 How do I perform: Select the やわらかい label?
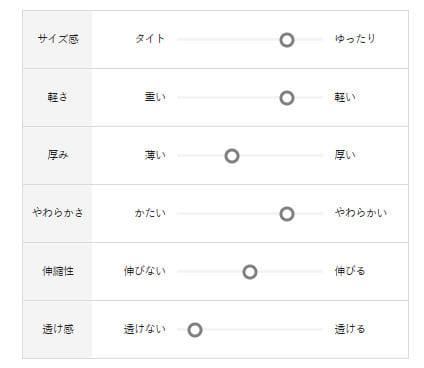[361, 213]
